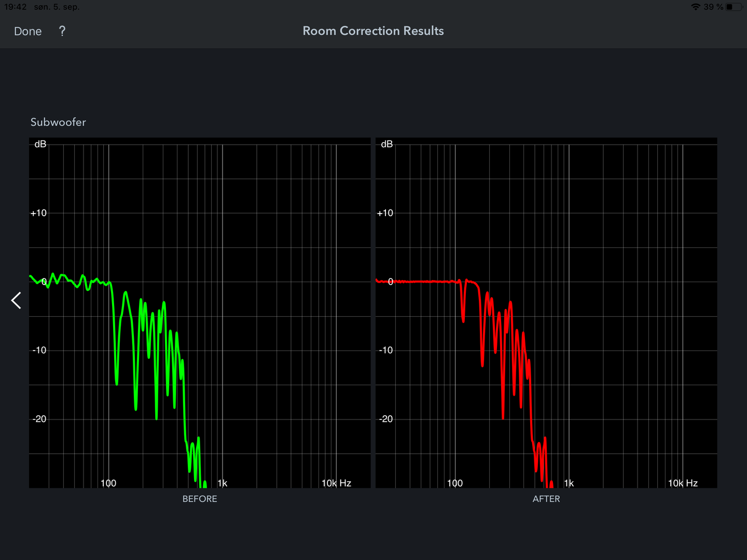Select the BEFORE frequency response graph
Image resolution: width=747 pixels, height=560 pixels.
click(x=200, y=313)
